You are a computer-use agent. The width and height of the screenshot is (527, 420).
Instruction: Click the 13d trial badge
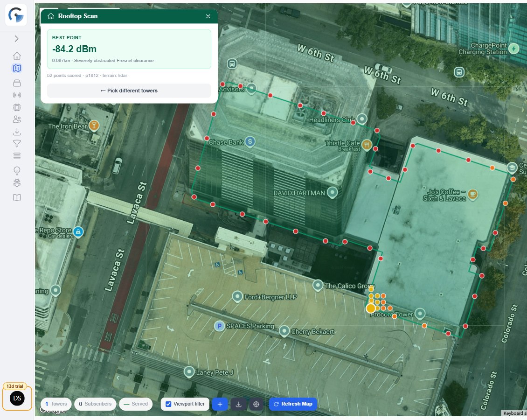[x=15, y=386]
